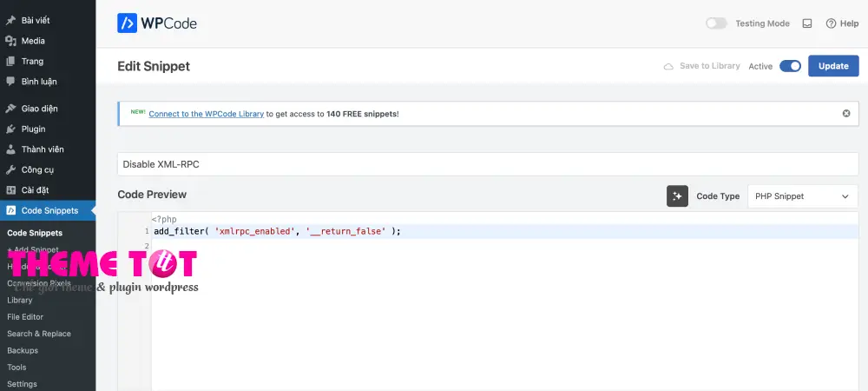
Task: Open the inbox notifications icon
Action: [x=807, y=23]
